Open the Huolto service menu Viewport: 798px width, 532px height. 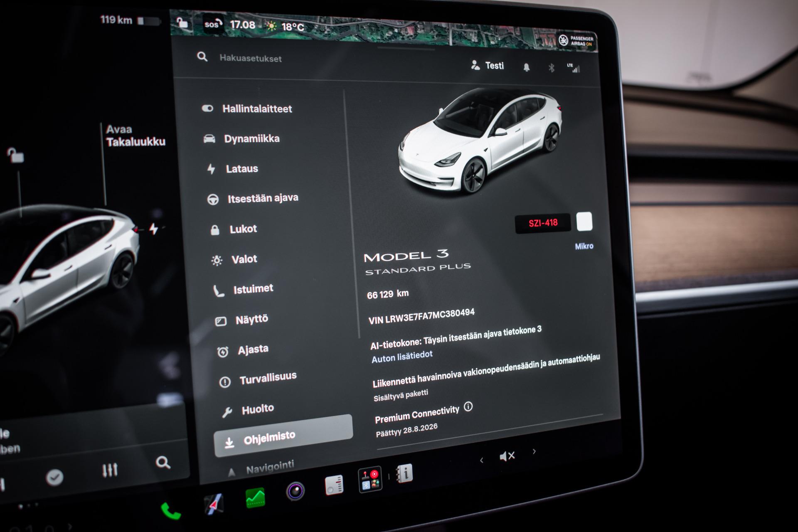click(x=248, y=410)
